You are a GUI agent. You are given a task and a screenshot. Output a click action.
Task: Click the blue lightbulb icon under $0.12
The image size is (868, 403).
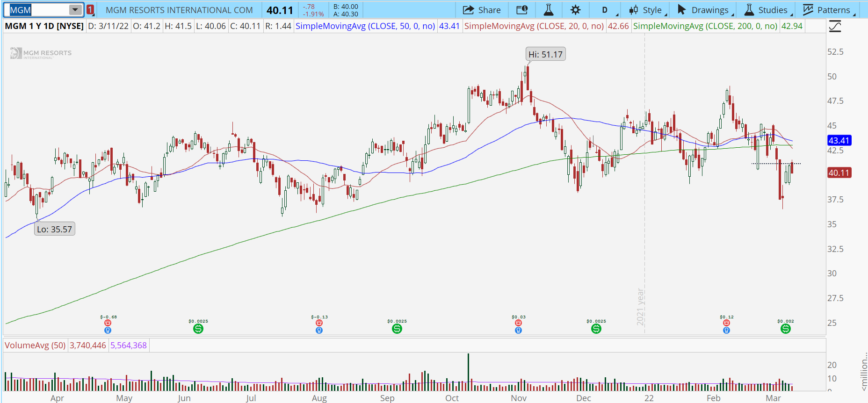726,330
